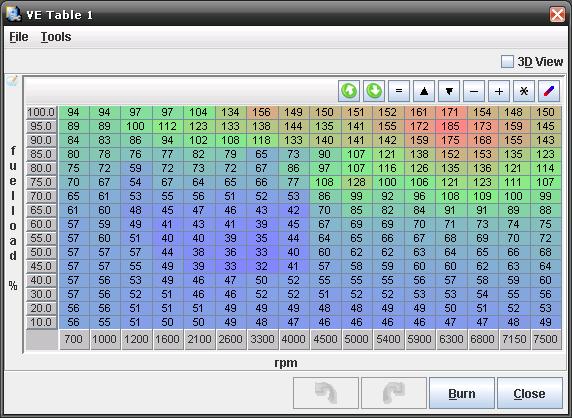572x418 pixels.
Task: Select the 20.0 fuel load bin
Action: pyautogui.click(x=41, y=308)
